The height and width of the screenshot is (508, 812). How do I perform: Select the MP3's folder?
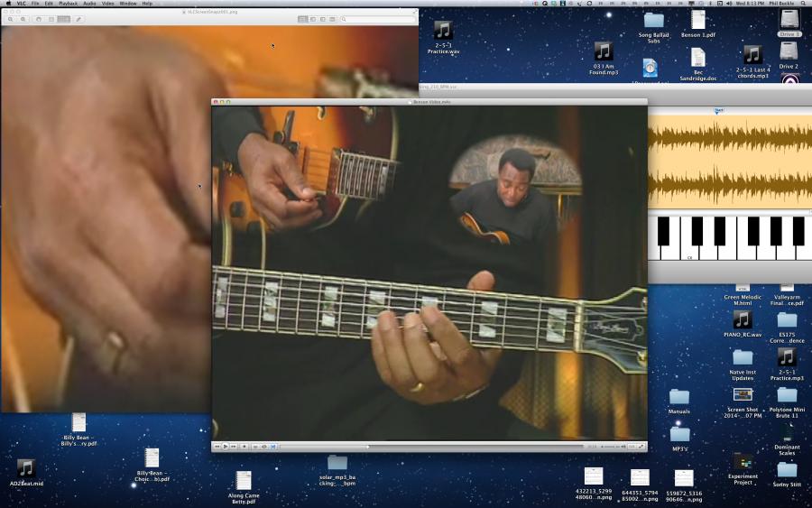pyautogui.click(x=679, y=439)
